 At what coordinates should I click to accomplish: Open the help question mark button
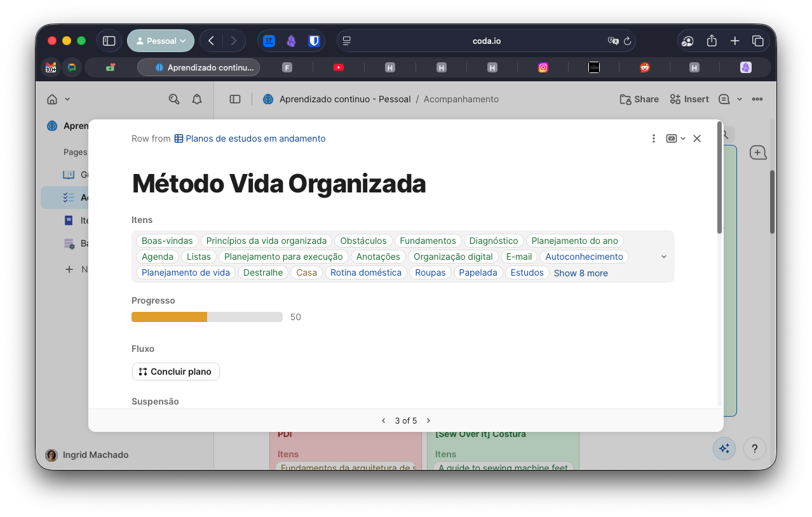754,449
